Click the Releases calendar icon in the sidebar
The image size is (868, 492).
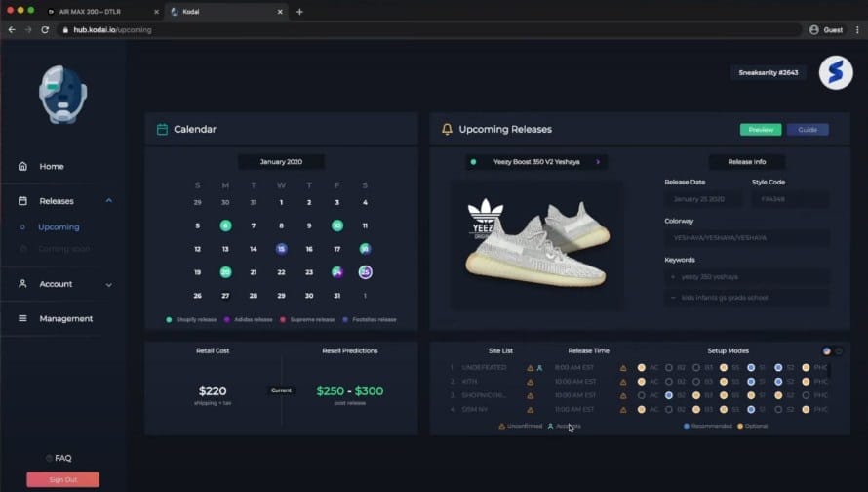(22, 200)
